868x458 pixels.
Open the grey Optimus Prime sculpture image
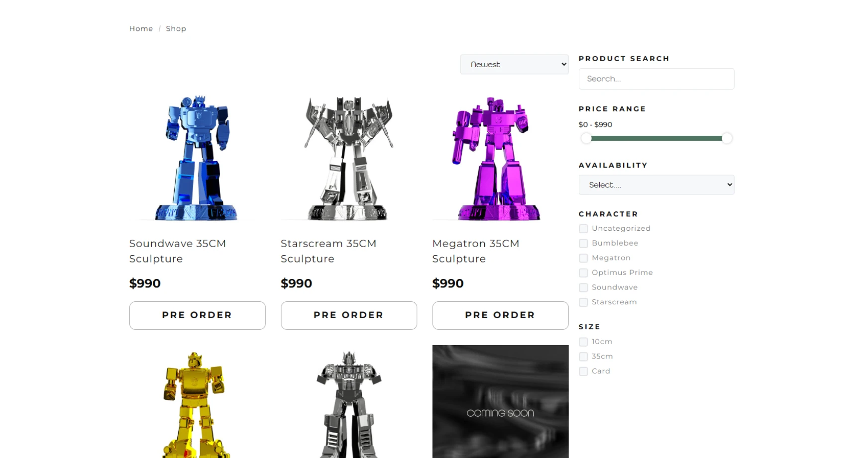tap(348, 402)
